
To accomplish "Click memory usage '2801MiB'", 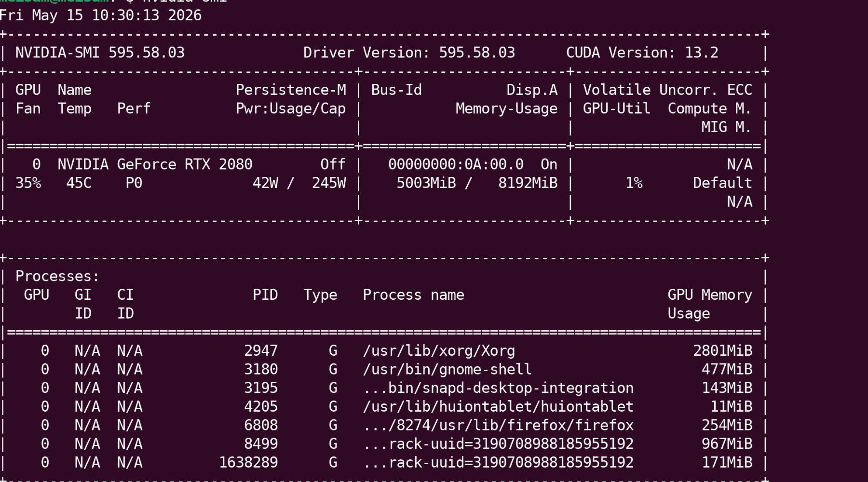I will [722, 351].
